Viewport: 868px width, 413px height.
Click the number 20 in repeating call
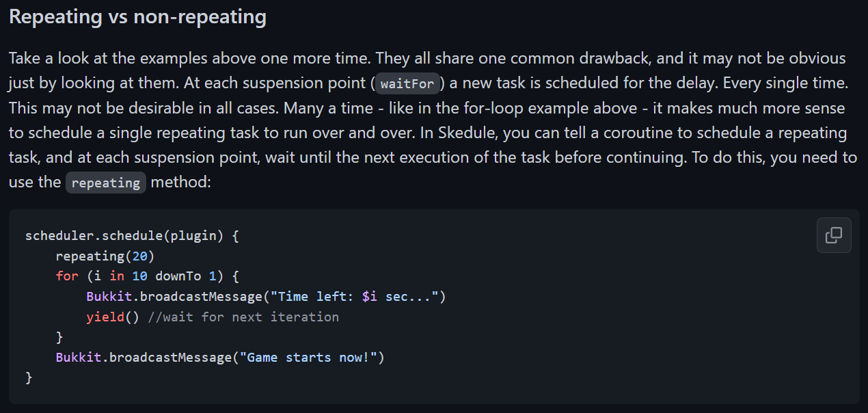pos(140,256)
